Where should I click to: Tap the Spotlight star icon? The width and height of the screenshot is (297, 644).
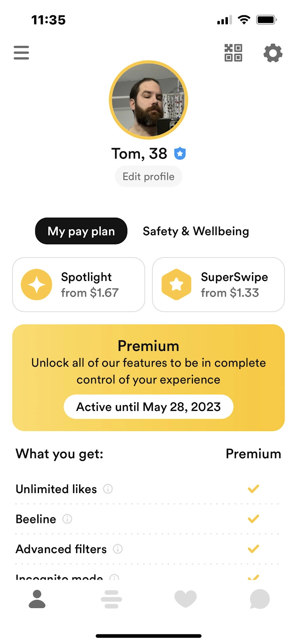tap(37, 285)
